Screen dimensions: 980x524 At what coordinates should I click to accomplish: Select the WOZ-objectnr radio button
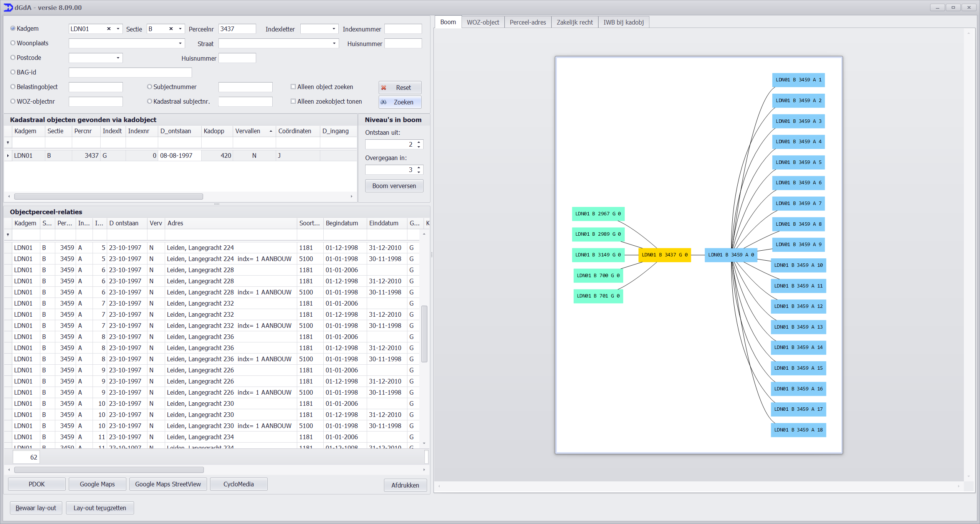pyautogui.click(x=13, y=101)
